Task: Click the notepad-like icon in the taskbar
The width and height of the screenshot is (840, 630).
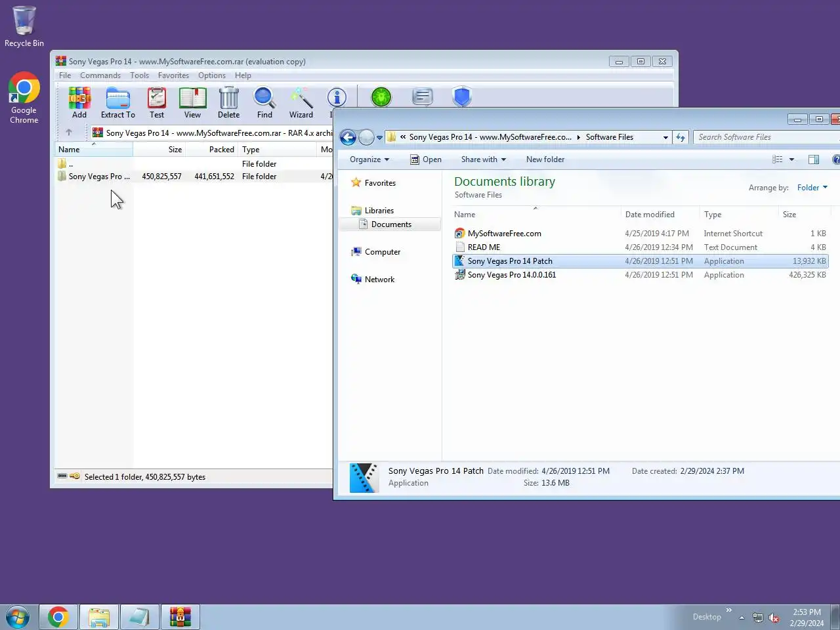Action: pos(140,618)
